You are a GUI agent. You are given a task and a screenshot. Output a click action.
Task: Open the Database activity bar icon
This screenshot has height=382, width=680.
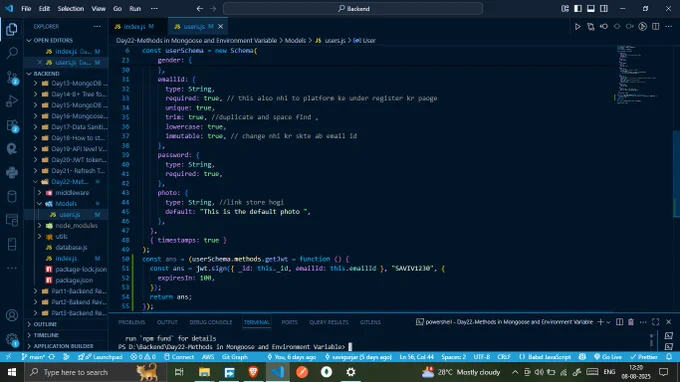[x=12, y=196]
